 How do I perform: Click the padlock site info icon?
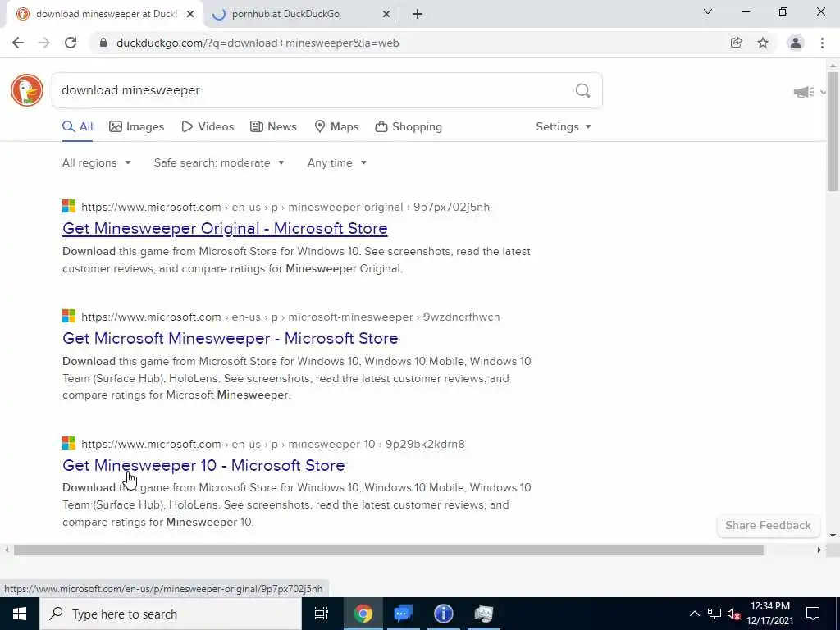point(103,43)
